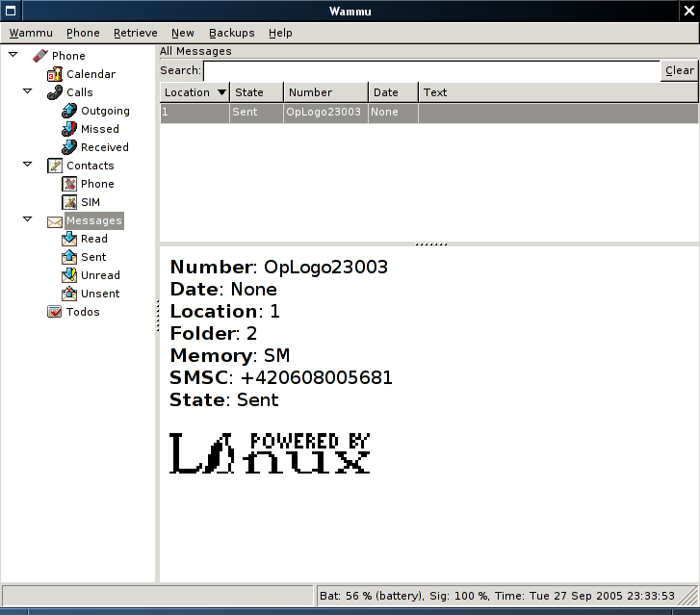The image size is (700, 615).
Task: Click the Todos checklist icon
Action: click(x=55, y=312)
